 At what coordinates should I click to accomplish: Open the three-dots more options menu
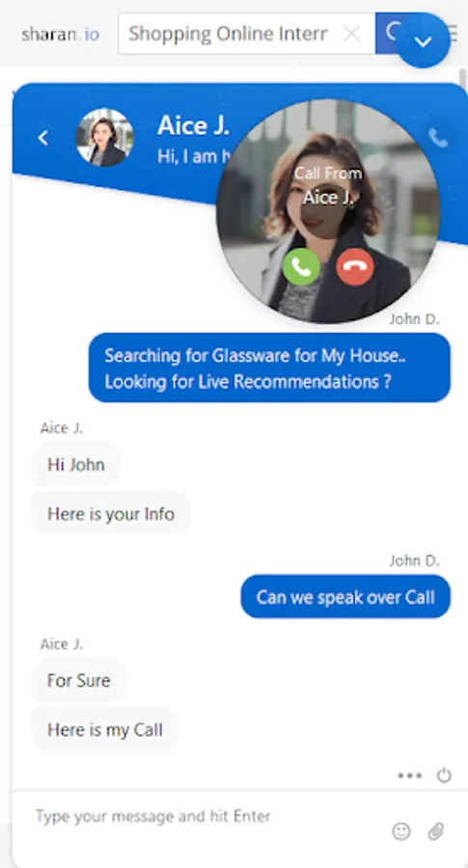410,775
